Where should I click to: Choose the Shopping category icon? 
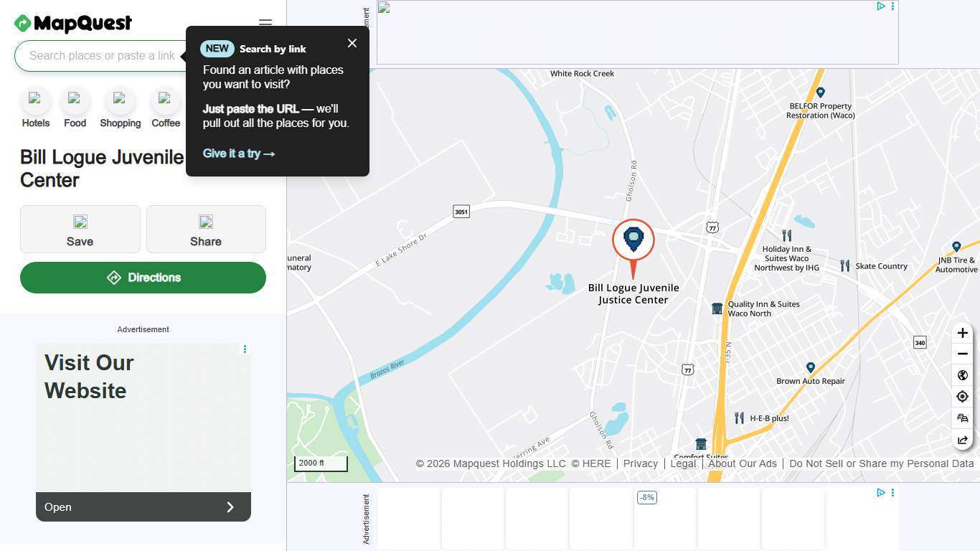pyautogui.click(x=120, y=100)
